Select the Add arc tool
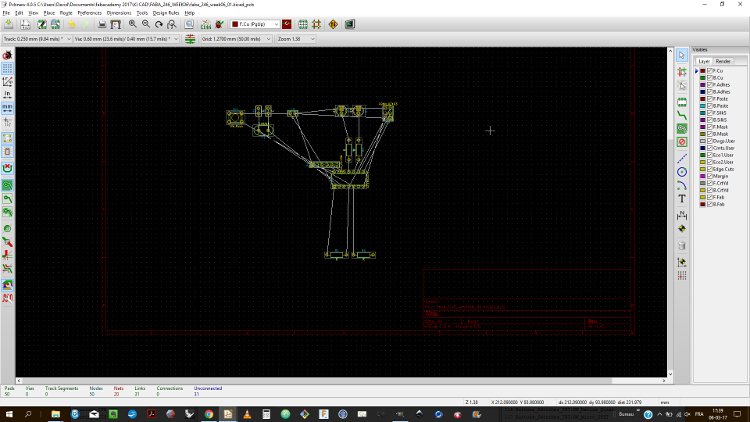Image resolution: width=750 pixels, height=422 pixels. pos(682,185)
